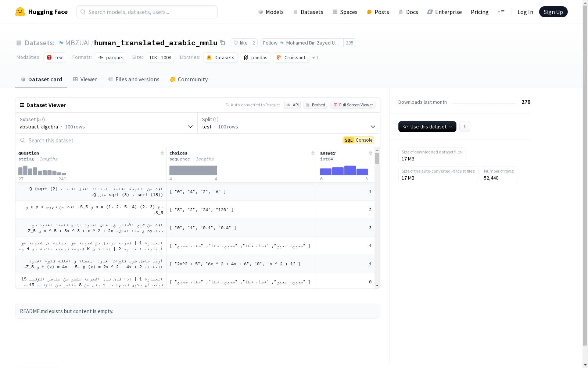Expand the Subset abstract_algebra dropdown
This screenshot has height=368, width=588.
click(107, 123)
